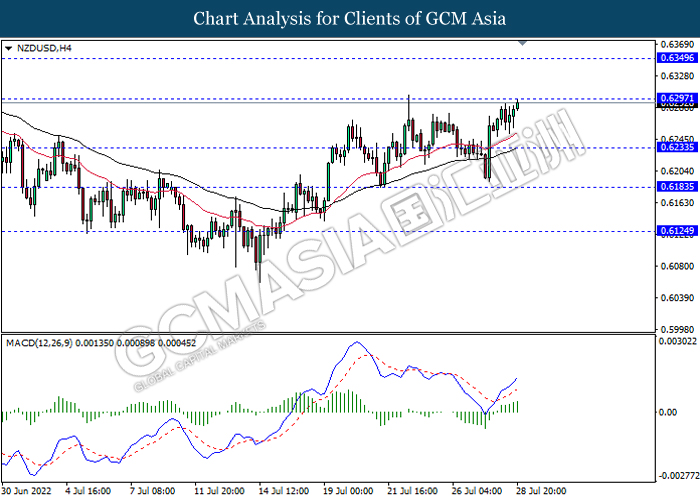Screen dimensions: 700x500
Task: Click the 21 Jul 16:00 time label
Action: click(x=412, y=491)
